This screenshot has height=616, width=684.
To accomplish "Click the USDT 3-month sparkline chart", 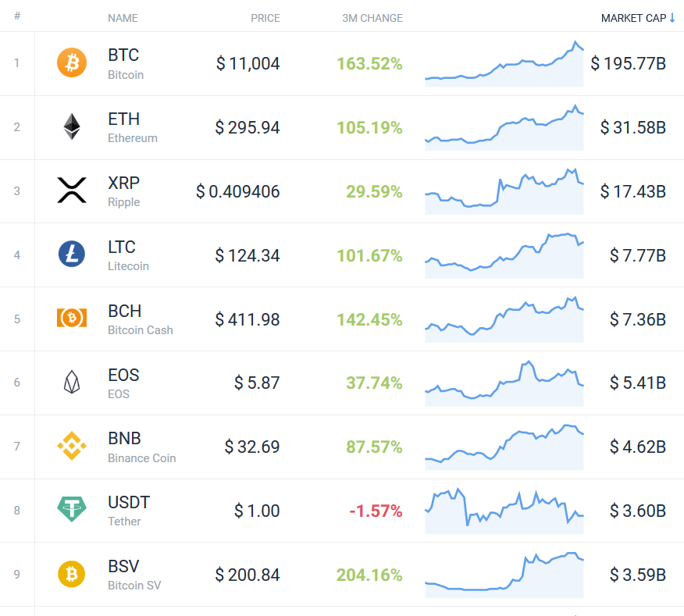I will point(504,511).
